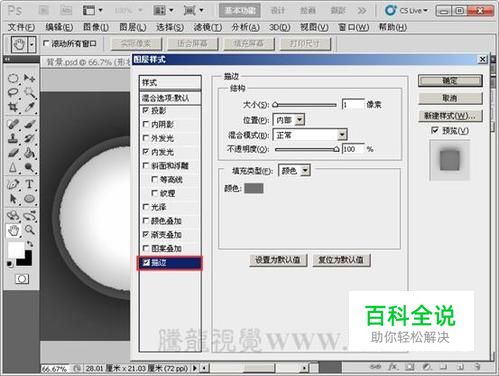
Task: Select the Dodge tool
Action: (29, 167)
